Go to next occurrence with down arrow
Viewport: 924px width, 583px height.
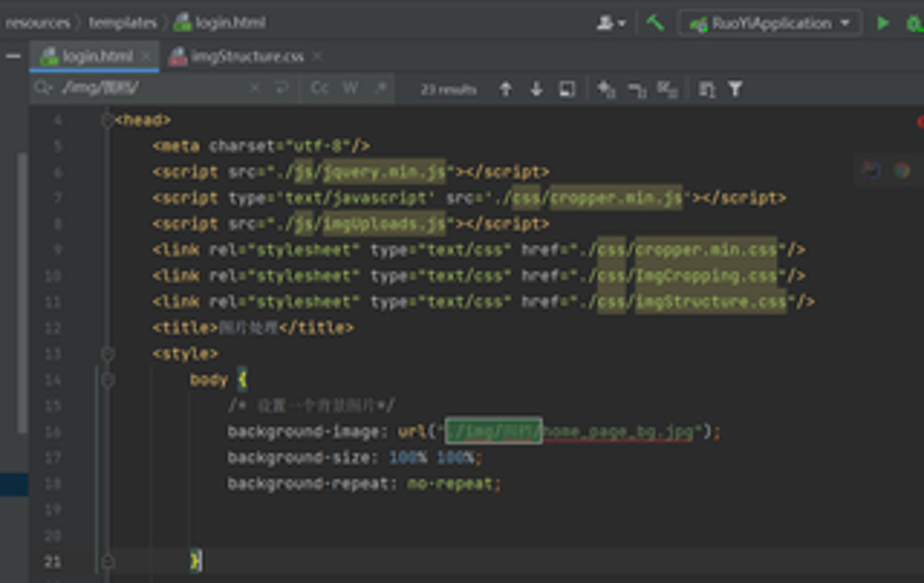pyautogui.click(x=537, y=89)
